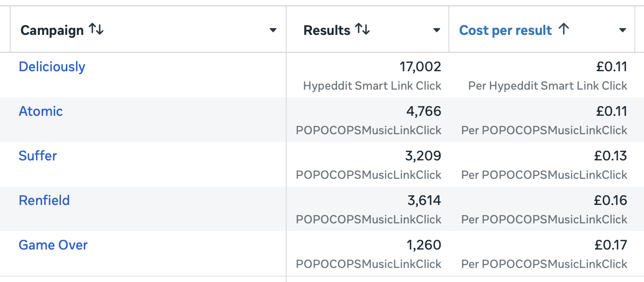Viewport: 644px width, 282px height.
Task: Open the Suffer campaign
Action: pyautogui.click(x=38, y=156)
